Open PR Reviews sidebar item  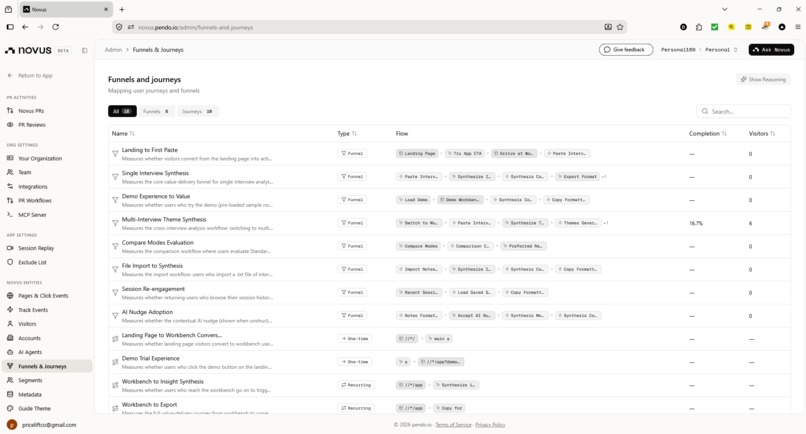[x=32, y=125]
